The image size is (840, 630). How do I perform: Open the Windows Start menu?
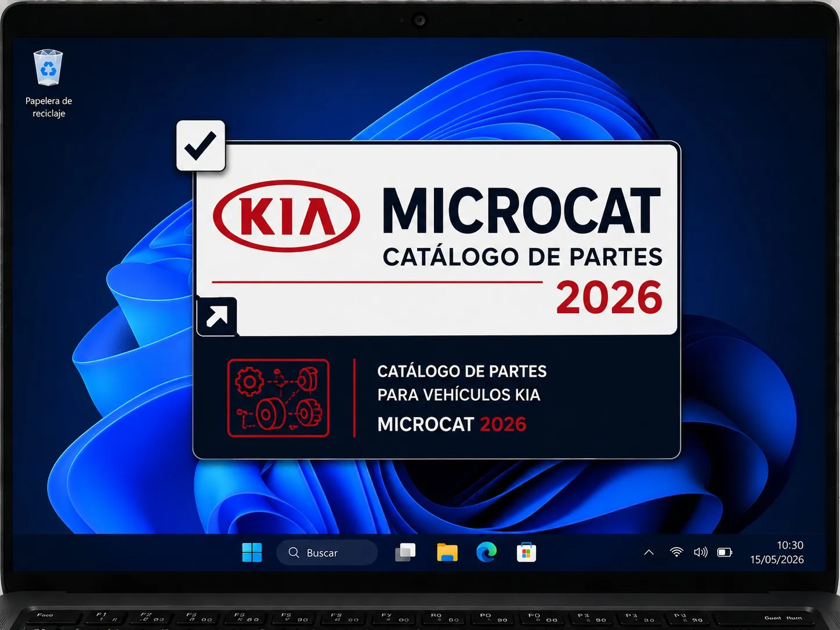252,552
